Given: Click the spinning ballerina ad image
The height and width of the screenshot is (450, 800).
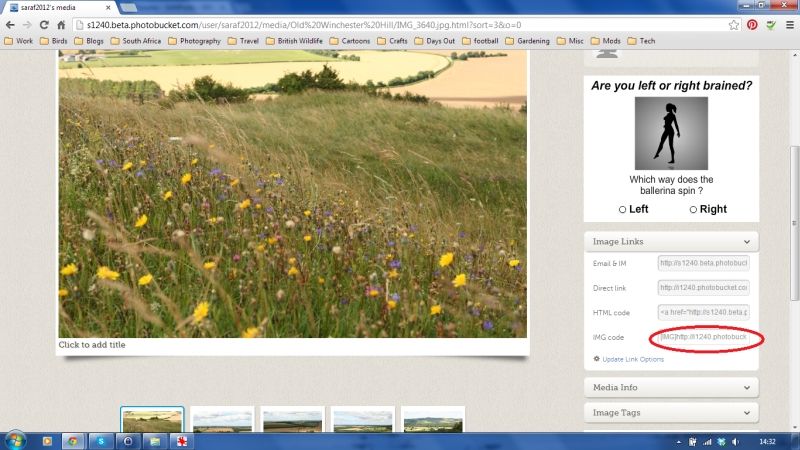Looking at the screenshot, I should click(671, 133).
